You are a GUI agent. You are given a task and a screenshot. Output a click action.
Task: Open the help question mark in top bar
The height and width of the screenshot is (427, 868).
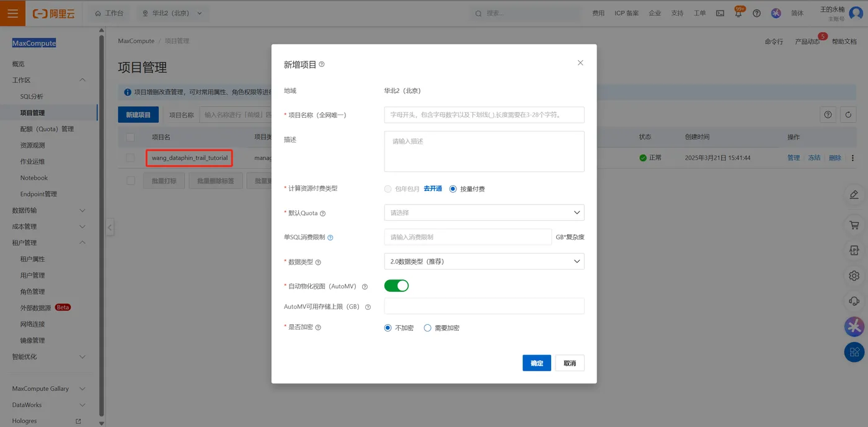coord(756,13)
